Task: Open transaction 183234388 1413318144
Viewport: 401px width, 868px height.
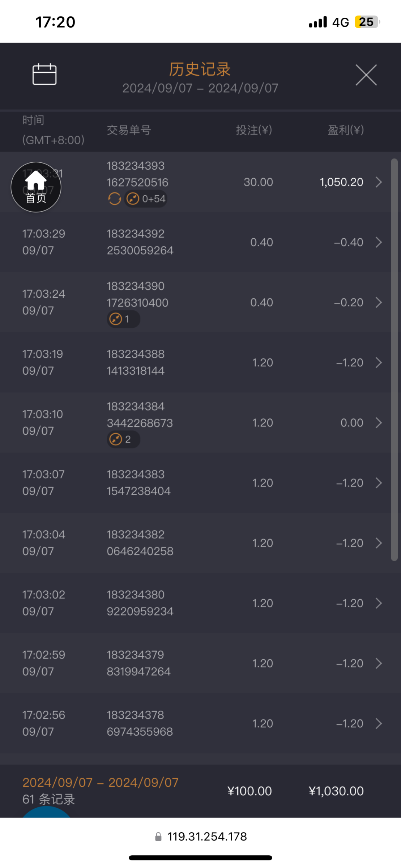Action: click(136, 362)
